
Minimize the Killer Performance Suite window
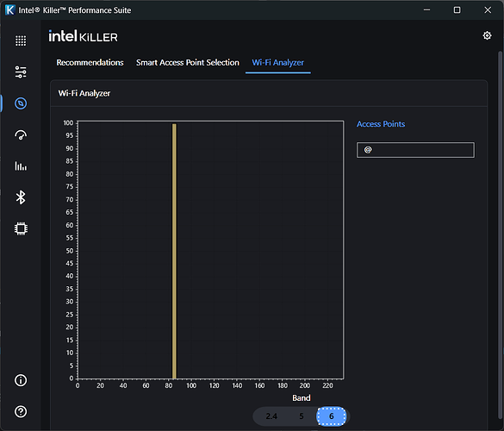[426, 10]
